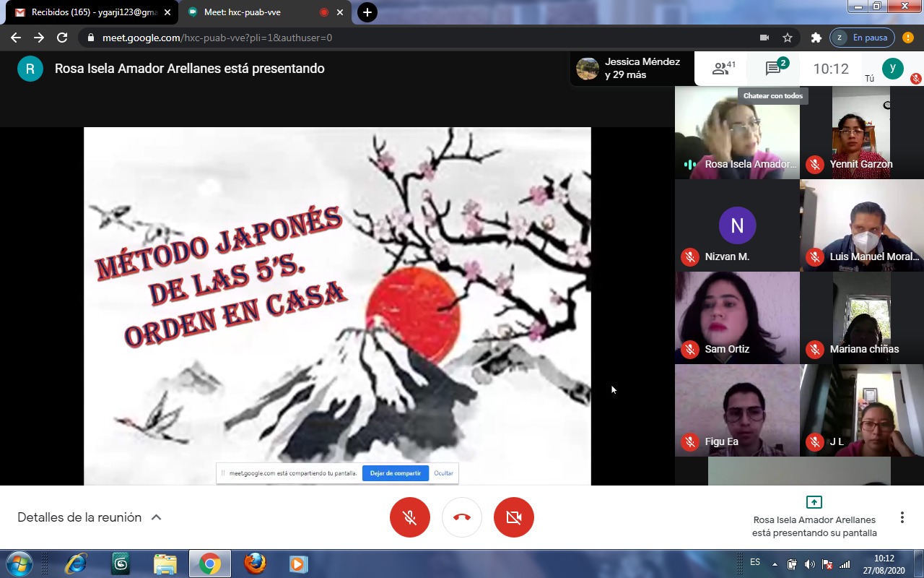This screenshot has height=578, width=924.
Task: Toggle the microphone mute button
Action: (x=410, y=517)
